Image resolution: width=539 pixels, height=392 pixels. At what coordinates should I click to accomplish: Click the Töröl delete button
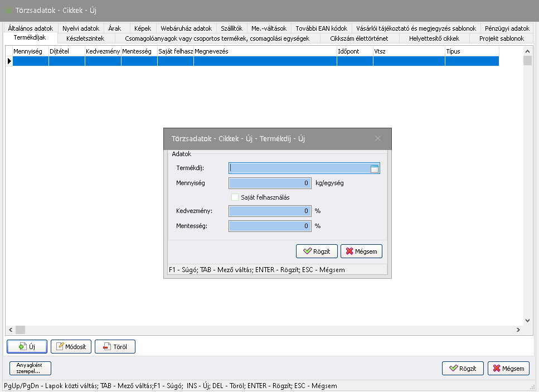(115, 346)
